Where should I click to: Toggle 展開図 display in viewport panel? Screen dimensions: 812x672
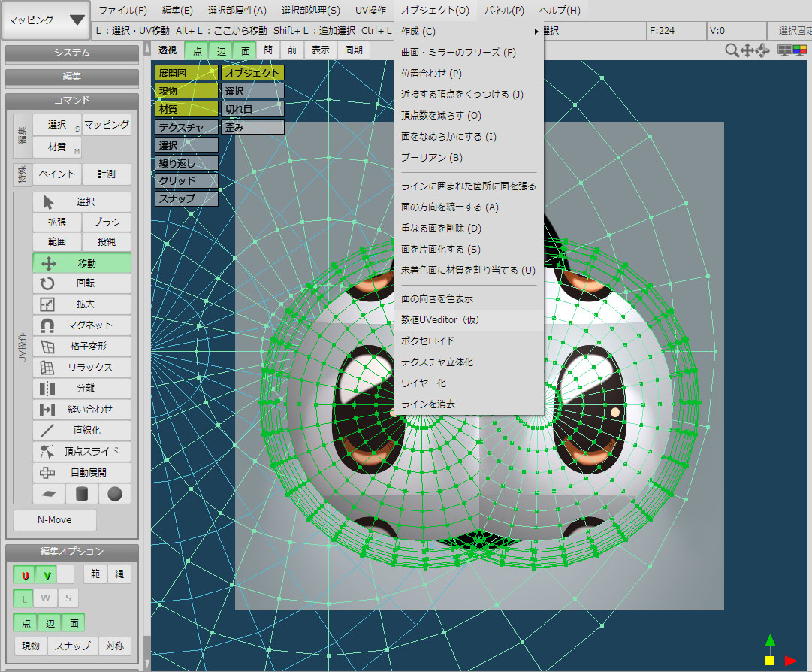click(186, 73)
